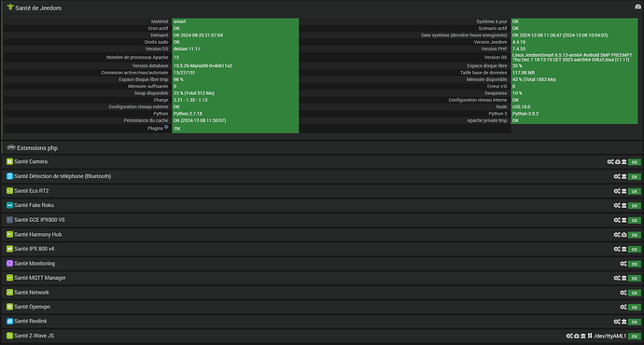Click the bank-building icon on Santé Eco RT2 row

tap(623, 191)
